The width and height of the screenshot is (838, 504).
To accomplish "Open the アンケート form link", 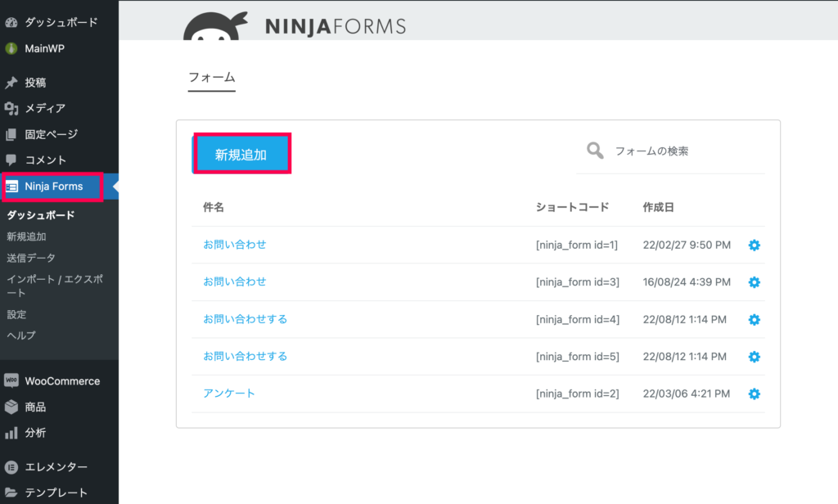I will [229, 394].
